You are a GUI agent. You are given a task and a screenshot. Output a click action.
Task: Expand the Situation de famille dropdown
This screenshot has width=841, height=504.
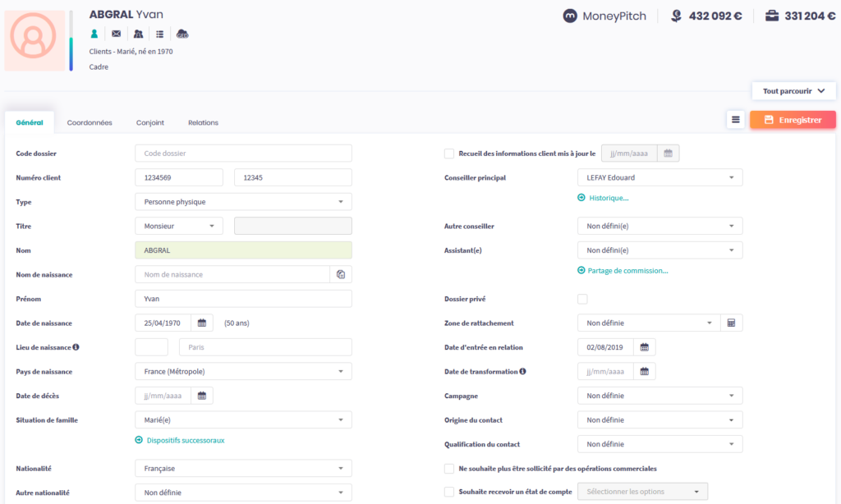tap(243, 419)
